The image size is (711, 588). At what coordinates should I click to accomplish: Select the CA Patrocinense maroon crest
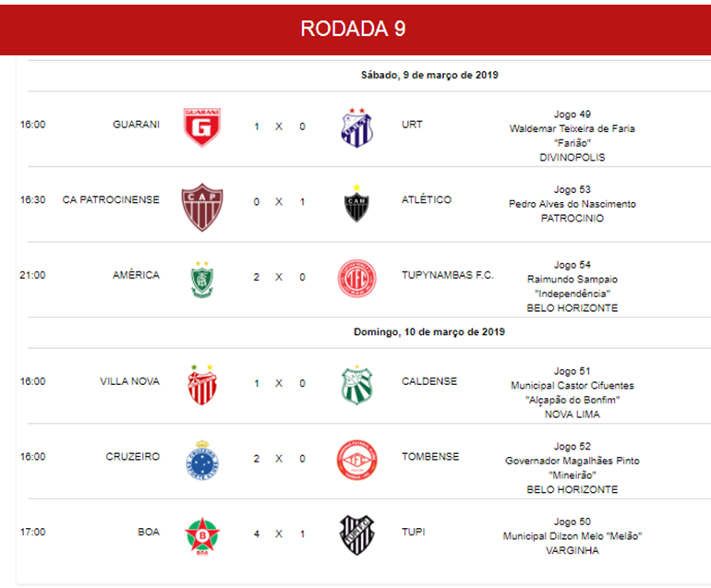pyautogui.click(x=202, y=207)
